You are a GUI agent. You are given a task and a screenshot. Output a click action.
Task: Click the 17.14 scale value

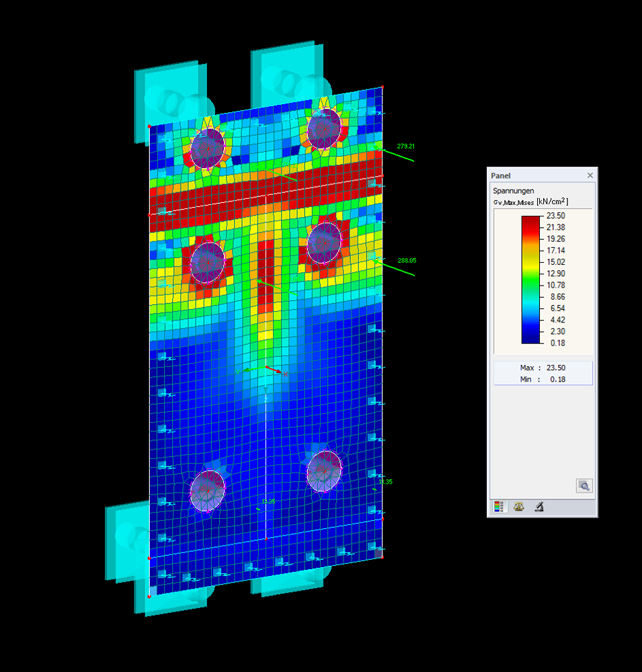click(556, 250)
